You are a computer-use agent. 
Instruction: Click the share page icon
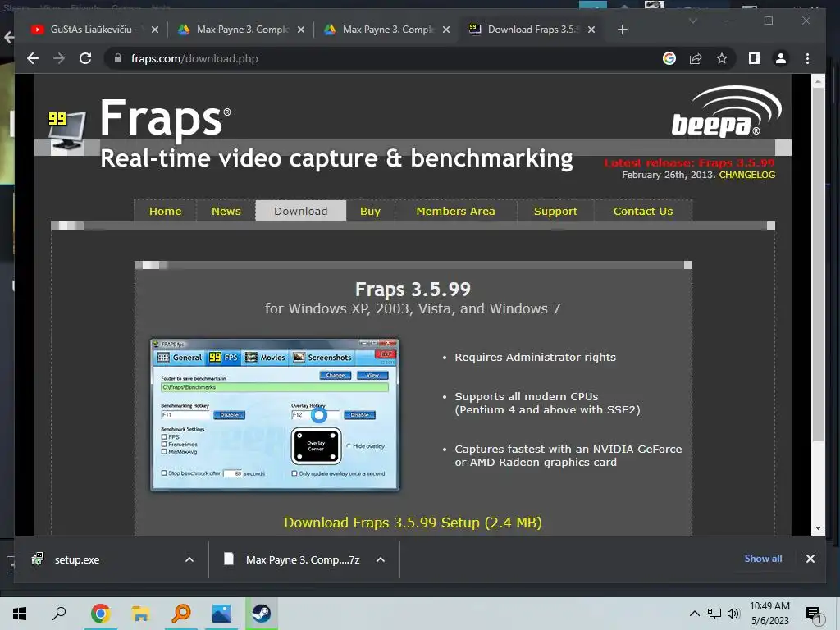[696, 58]
